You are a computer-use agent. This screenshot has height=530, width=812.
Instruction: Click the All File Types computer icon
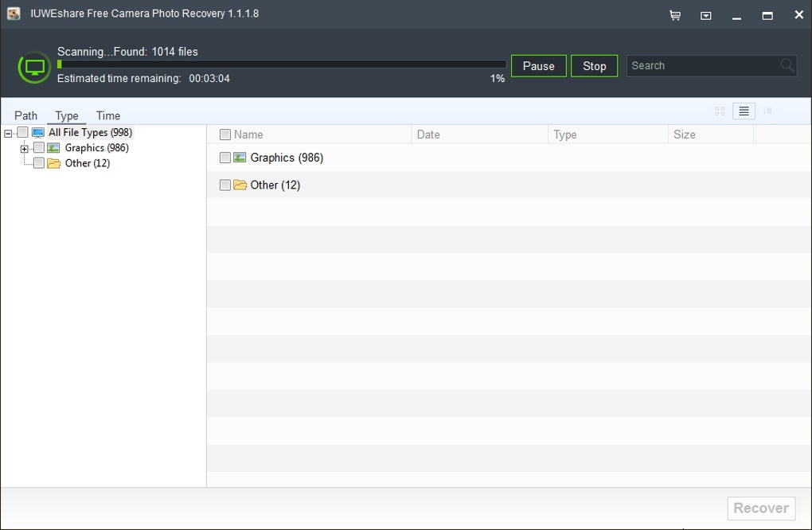38,133
